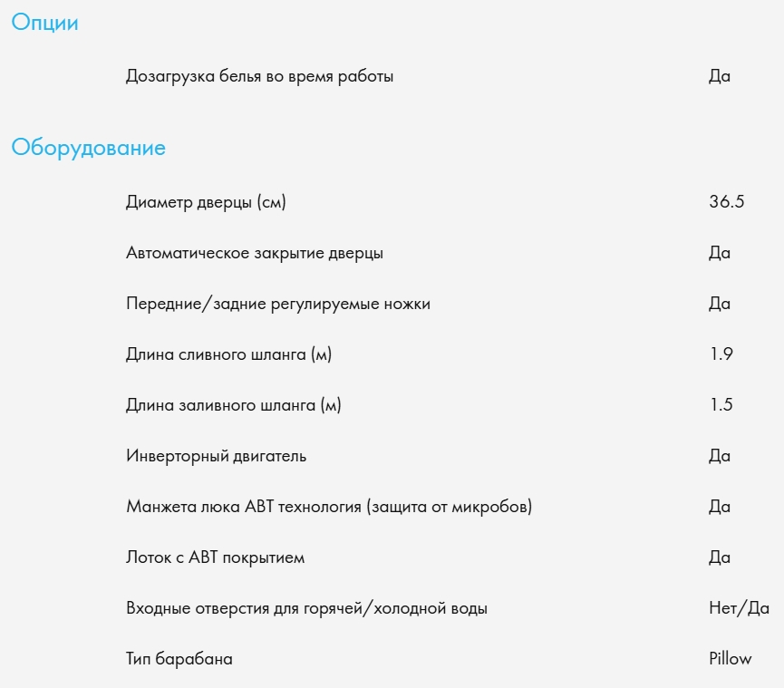Image resolution: width=784 pixels, height=688 pixels.
Task: Click the Тип барабана label
Action: 179,659
